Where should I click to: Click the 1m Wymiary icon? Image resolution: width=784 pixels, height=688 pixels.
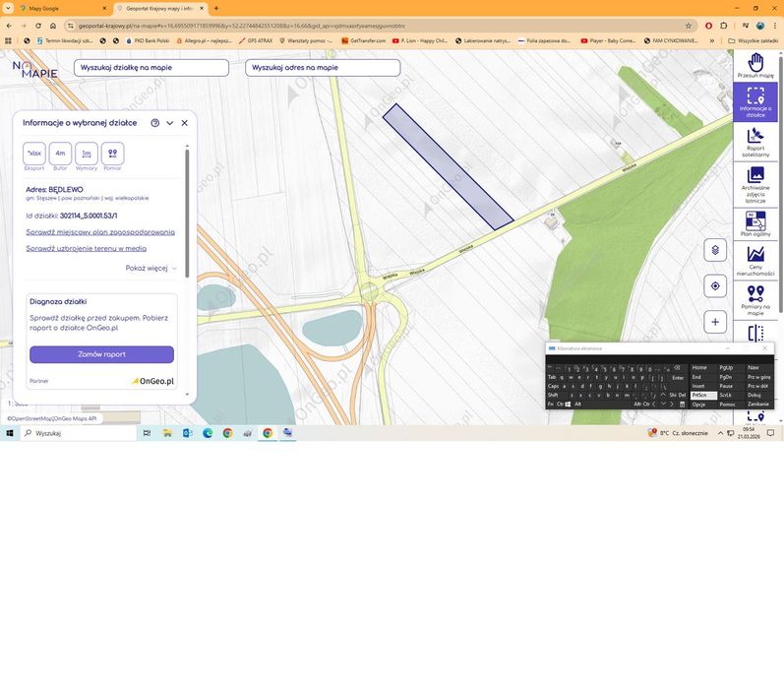86,154
